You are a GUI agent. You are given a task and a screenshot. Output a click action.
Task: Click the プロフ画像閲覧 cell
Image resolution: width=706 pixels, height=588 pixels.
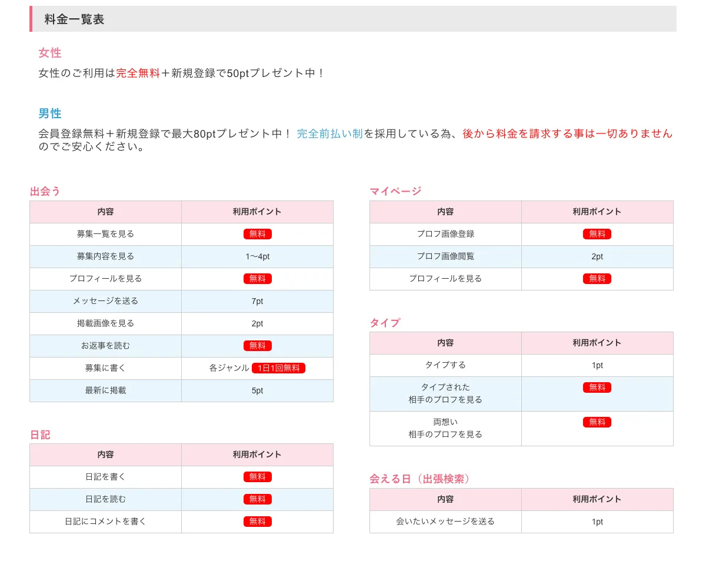click(445, 256)
